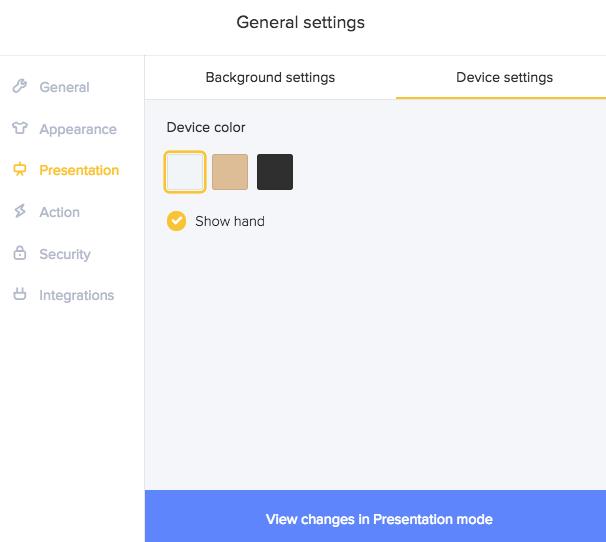Navigate to Security settings

click(x=64, y=254)
